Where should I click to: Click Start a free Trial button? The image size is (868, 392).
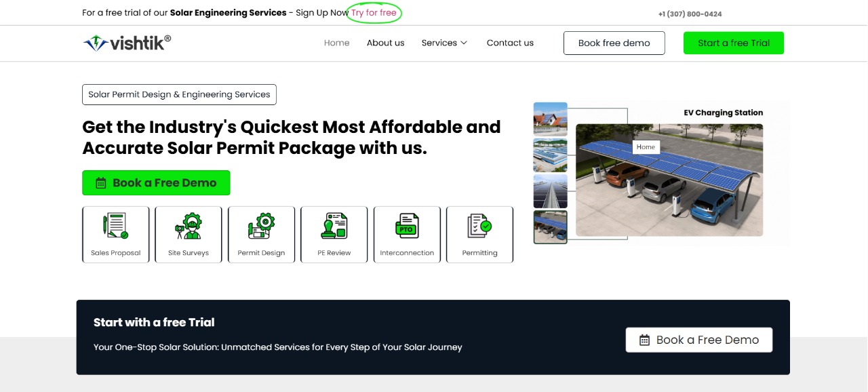[x=734, y=43]
